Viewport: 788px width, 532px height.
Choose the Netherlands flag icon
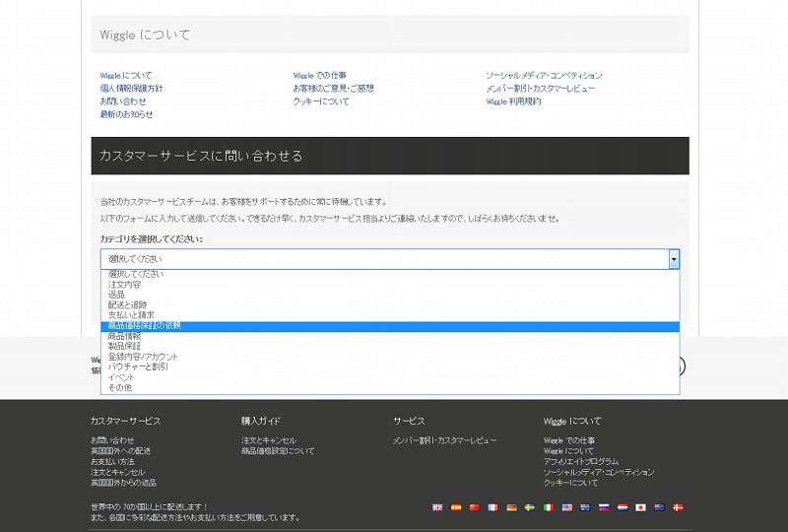point(623,507)
